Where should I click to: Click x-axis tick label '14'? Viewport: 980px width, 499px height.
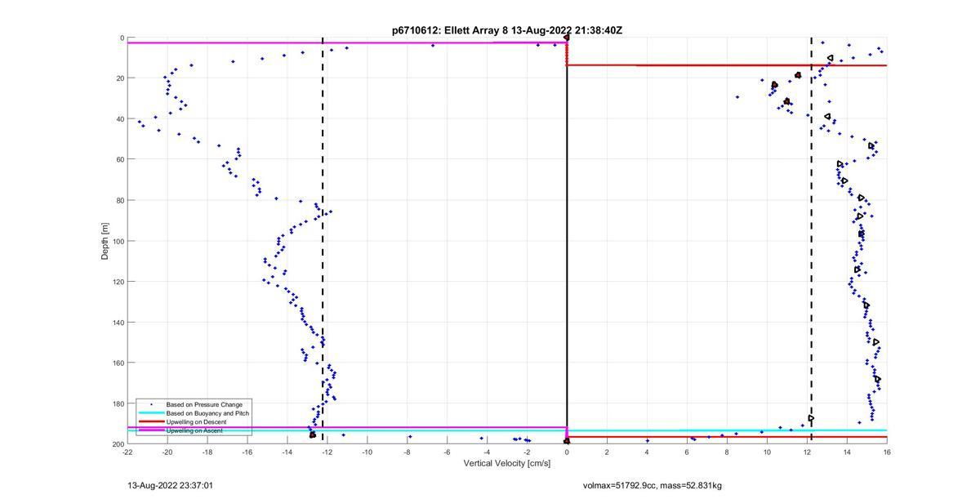[x=847, y=452]
